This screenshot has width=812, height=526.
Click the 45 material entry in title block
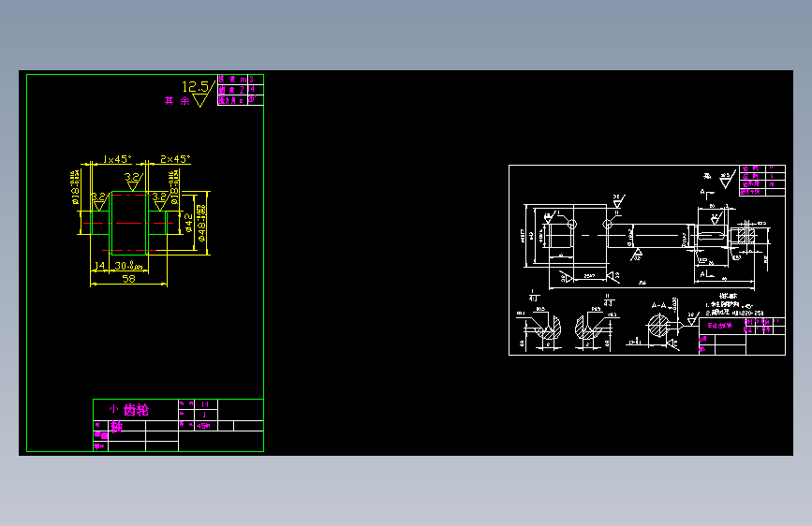[x=203, y=426]
